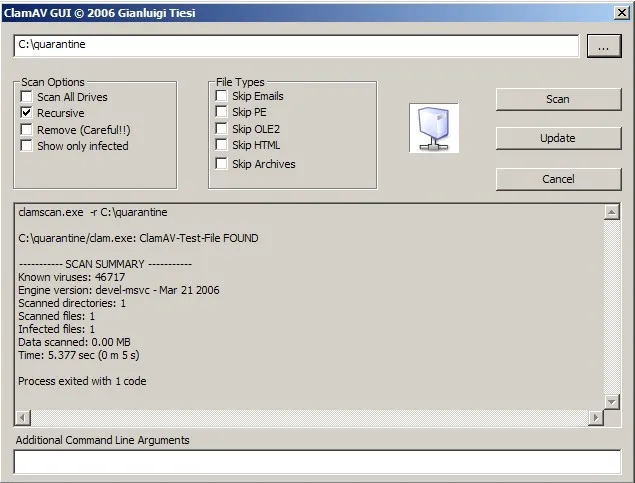Focus the Additional Command Line Arguments field

pyautogui.click(x=317, y=462)
